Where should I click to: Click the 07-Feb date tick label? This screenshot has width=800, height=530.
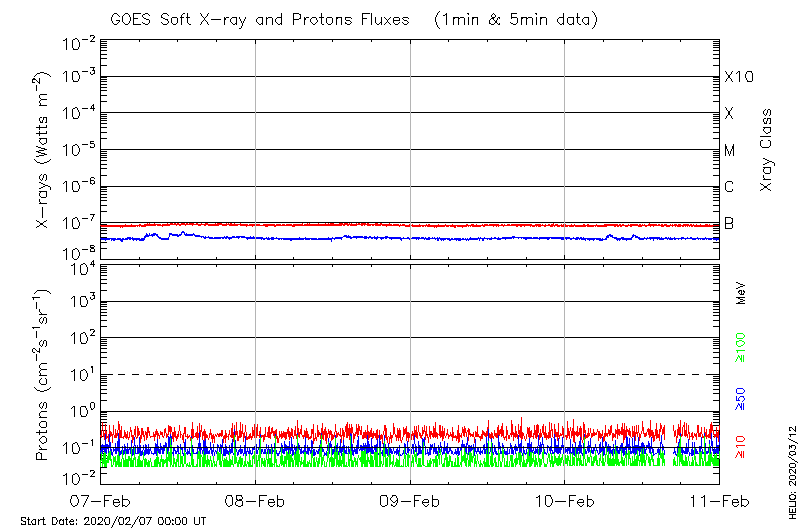(x=101, y=501)
